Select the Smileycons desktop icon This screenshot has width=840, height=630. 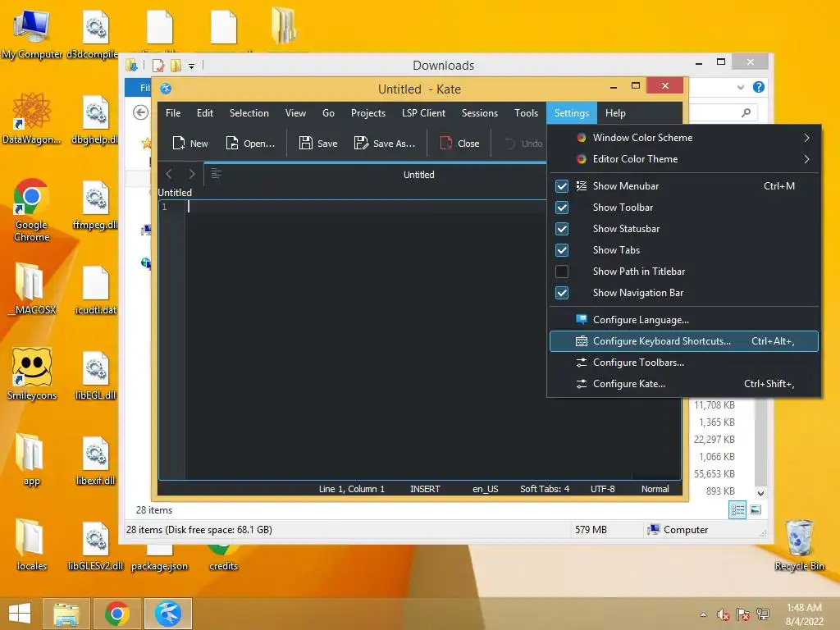click(32, 374)
